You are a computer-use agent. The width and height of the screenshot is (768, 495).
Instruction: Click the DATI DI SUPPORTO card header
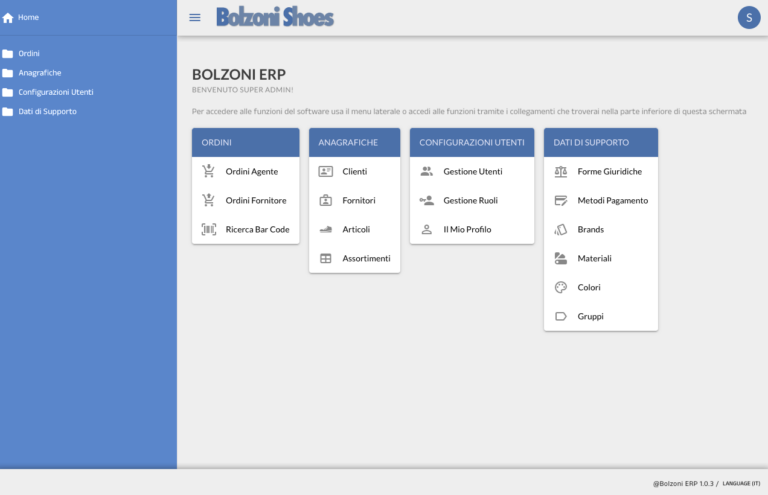[601, 142]
